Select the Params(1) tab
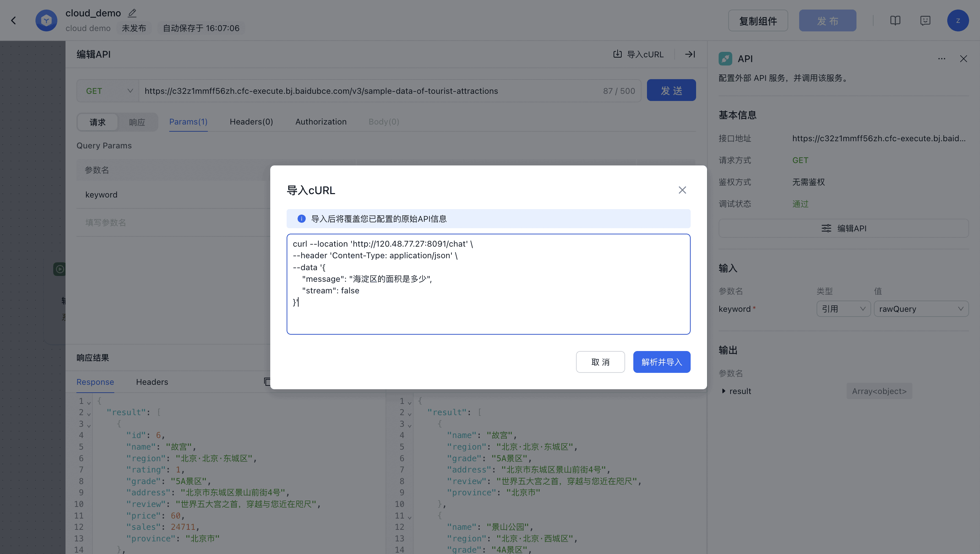This screenshot has height=554, width=980. click(188, 122)
